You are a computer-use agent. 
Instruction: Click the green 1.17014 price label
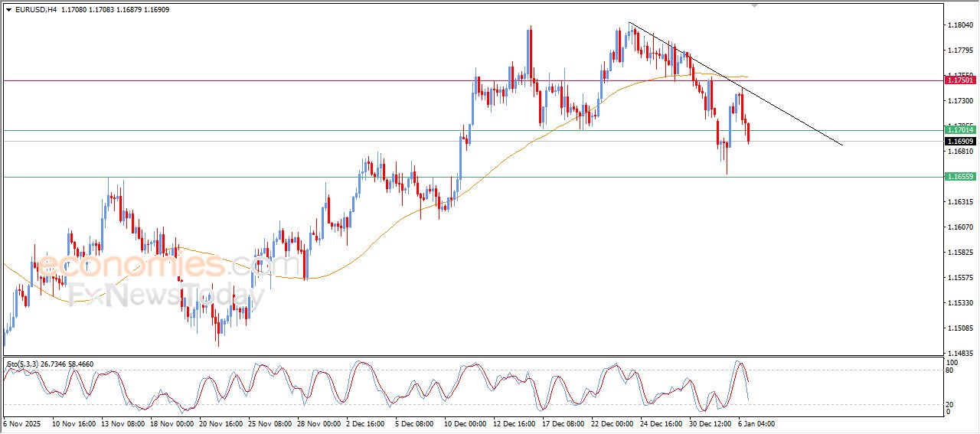tap(960, 131)
